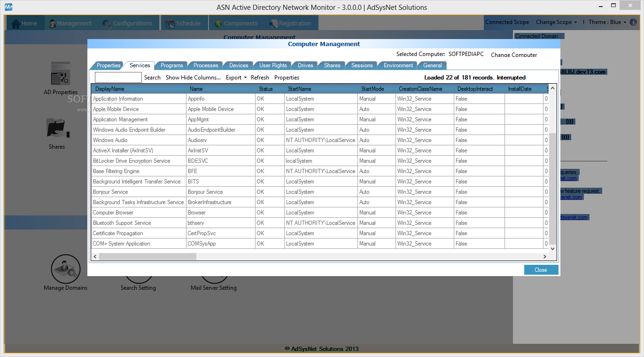Switch to the Sessions tab
Image resolution: width=644 pixels, height=357 pixels.
362,65
